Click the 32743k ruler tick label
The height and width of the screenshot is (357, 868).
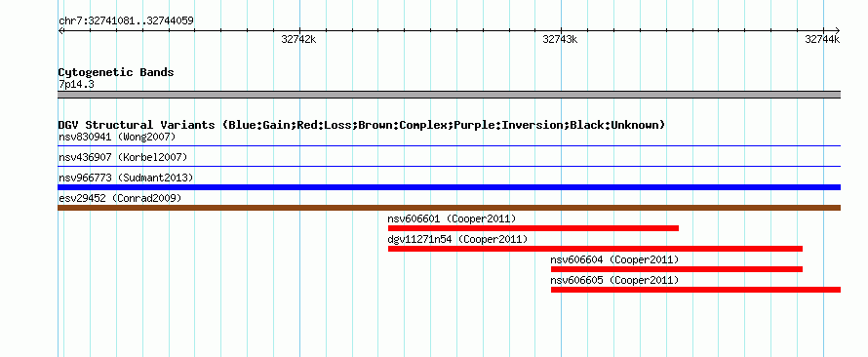[x=560, y=39]
